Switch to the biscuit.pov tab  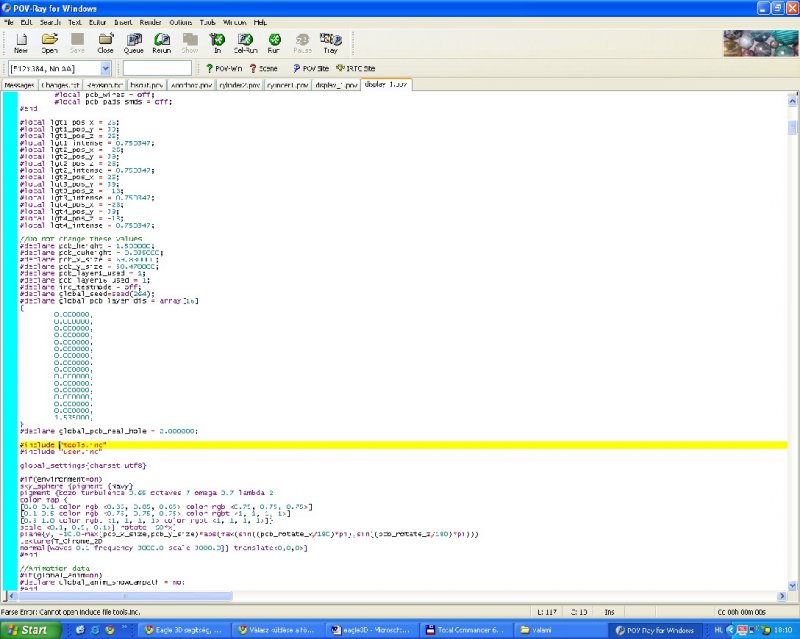click(x=146, y=85)
